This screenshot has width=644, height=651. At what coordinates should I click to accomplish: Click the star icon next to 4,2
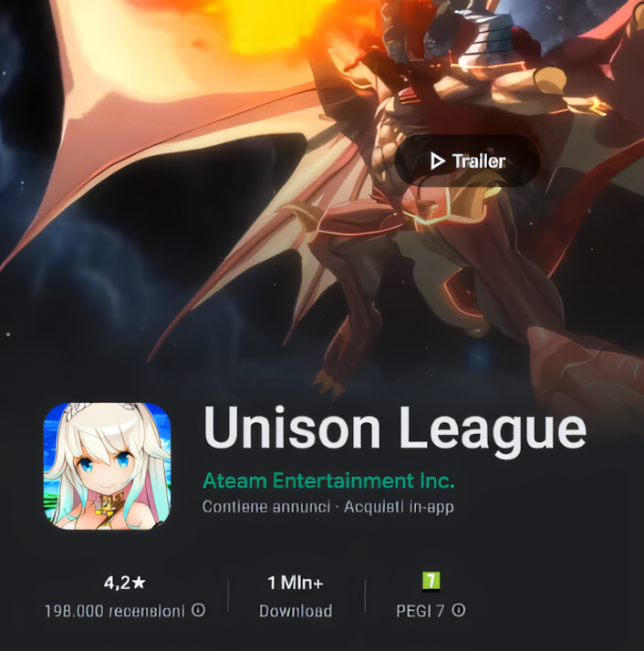click(x=139, y=583)
